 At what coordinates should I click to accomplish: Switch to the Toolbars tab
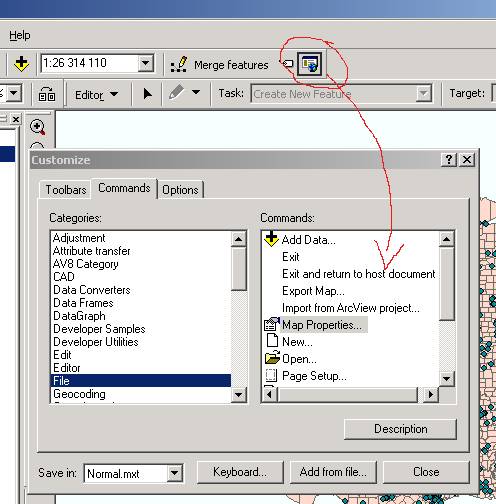point(66,190)
